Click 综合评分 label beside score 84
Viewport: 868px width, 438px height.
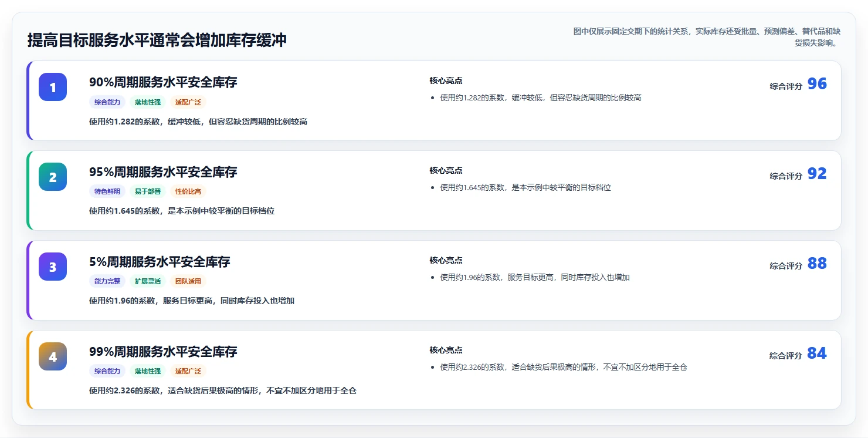click(x=786, y=356)
